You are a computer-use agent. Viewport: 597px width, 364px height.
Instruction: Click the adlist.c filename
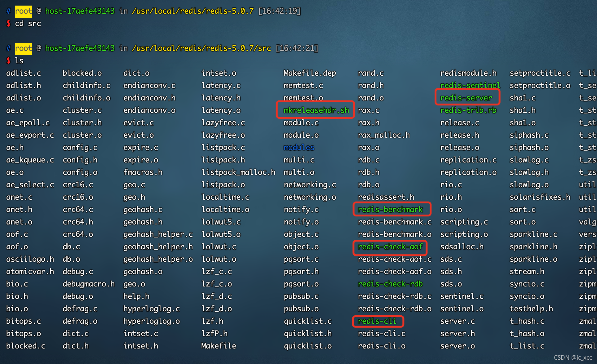click(x=24, y=73)
